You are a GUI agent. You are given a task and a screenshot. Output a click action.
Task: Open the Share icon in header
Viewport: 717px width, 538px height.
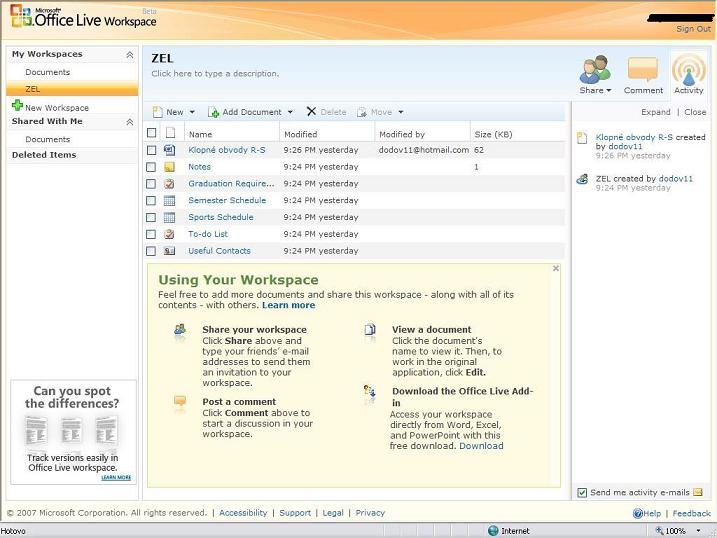pos(595,70)
